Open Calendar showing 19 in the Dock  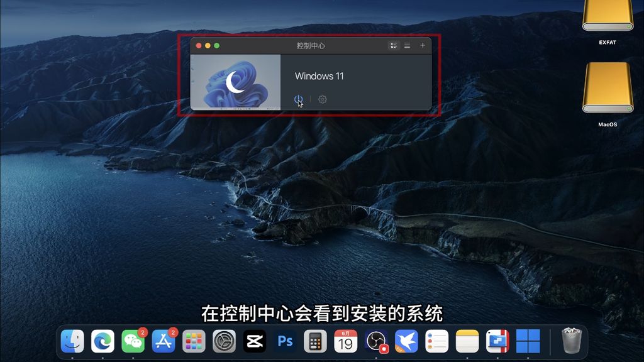pyautogui.click(x=346, y=341)
